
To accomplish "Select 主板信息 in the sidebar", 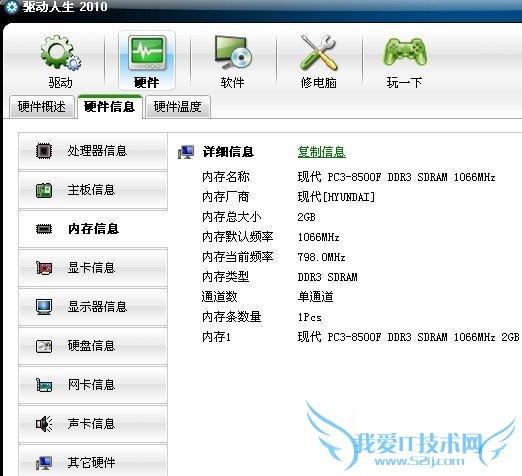I will [93, 190].
